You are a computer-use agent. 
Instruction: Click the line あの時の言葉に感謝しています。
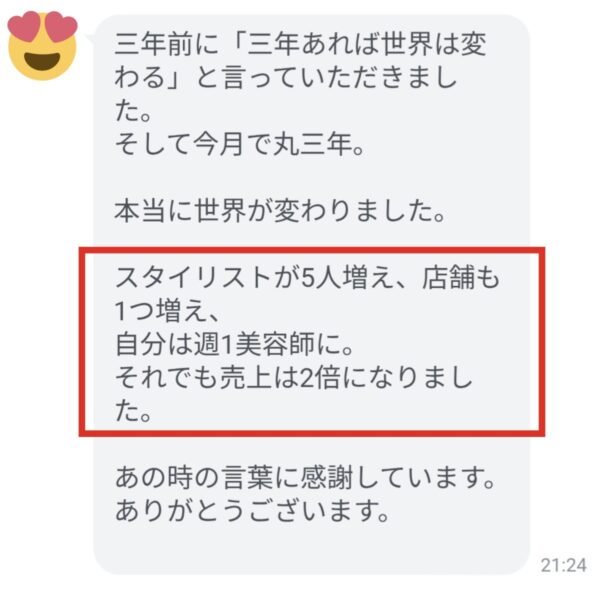305,478
